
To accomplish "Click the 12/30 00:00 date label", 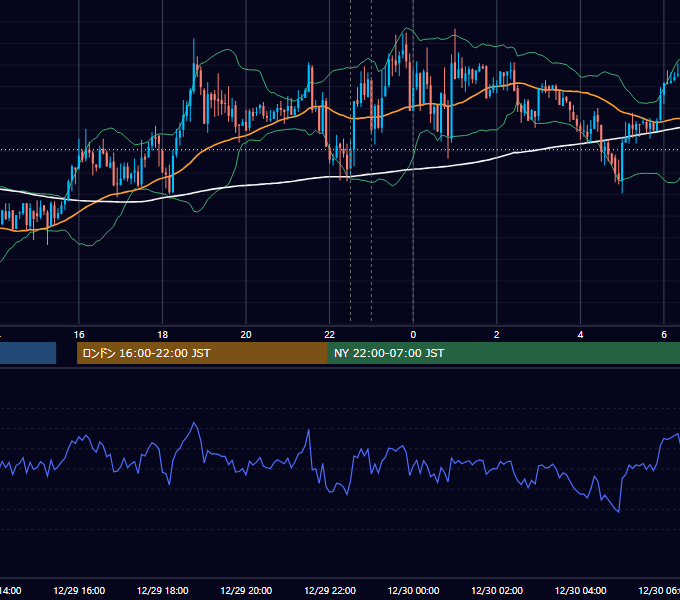I will click(x=413, y=591).
